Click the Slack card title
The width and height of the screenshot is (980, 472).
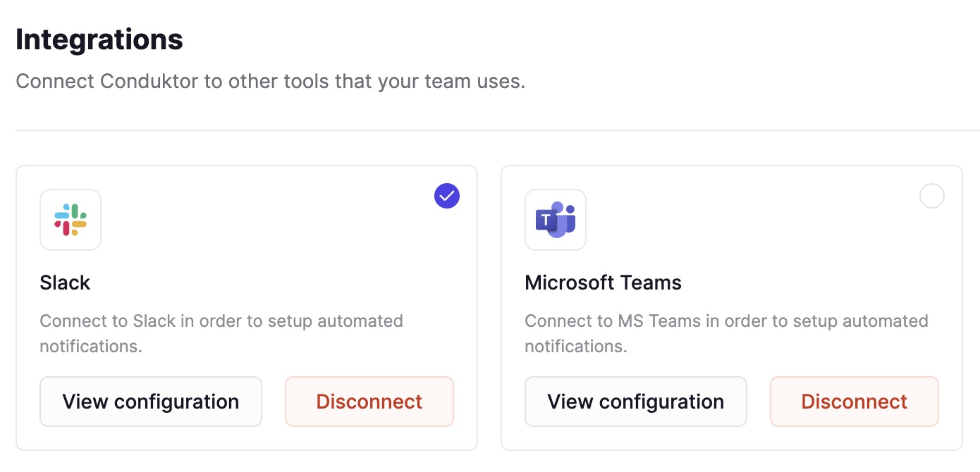coord(66,282)
